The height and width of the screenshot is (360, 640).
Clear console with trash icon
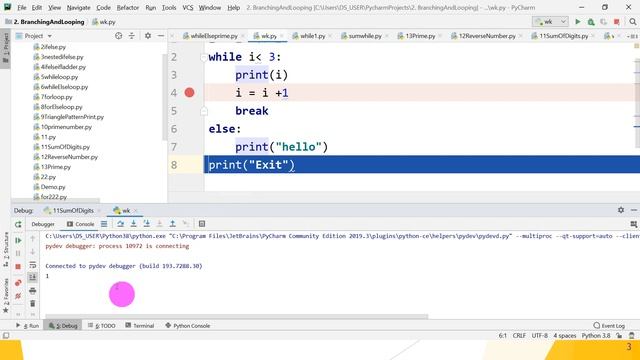coord(33,304)
